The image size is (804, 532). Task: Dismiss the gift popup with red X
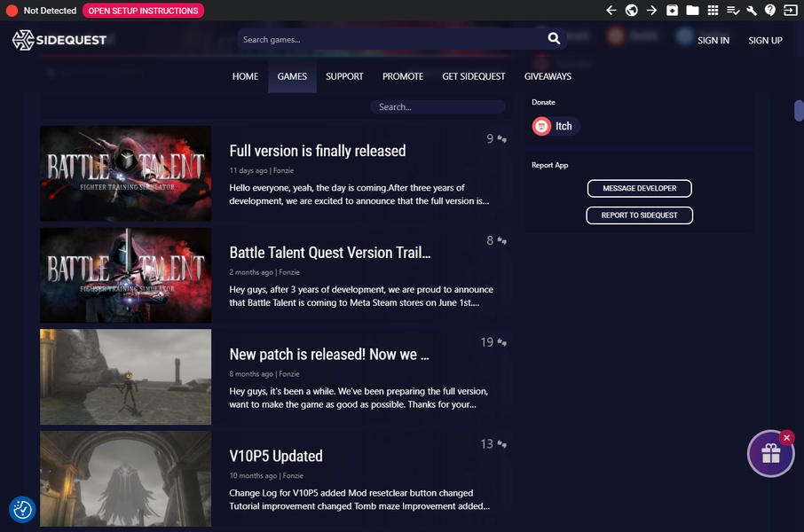point(786,437)
